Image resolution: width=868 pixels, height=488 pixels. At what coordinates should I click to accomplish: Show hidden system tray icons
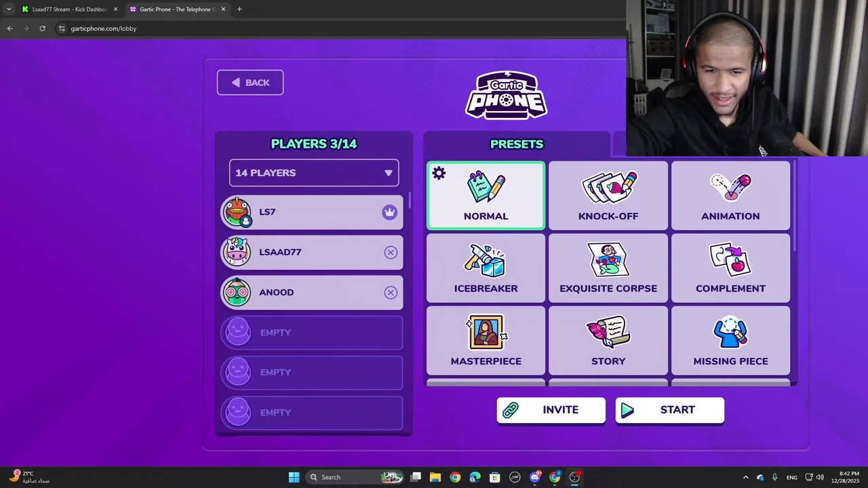point(745,477)
